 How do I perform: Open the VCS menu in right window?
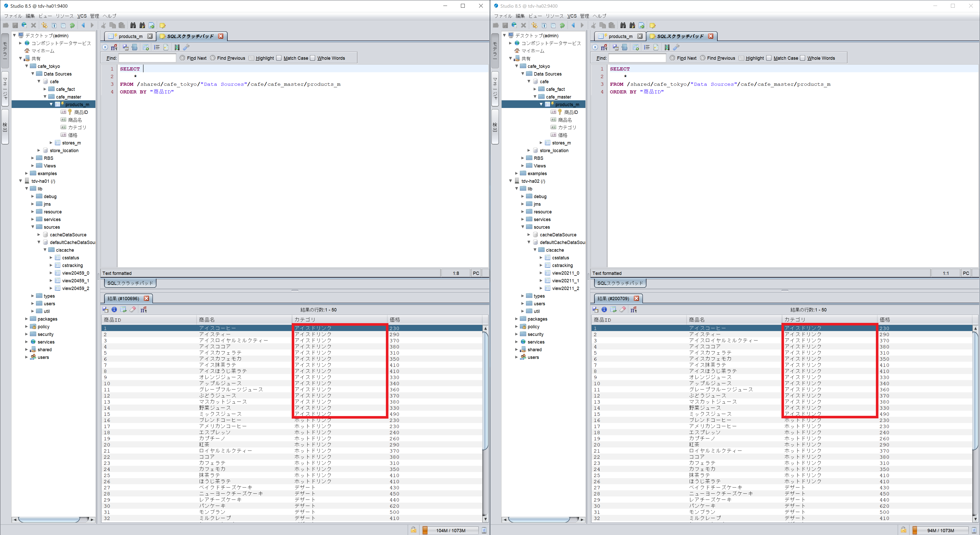click(572, 16)
